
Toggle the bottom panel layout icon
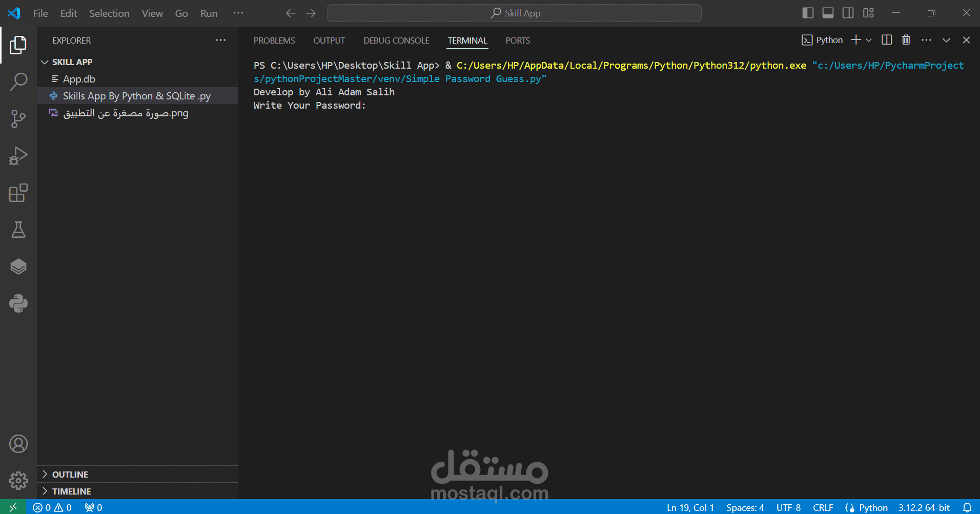click(x=828, y=13)
